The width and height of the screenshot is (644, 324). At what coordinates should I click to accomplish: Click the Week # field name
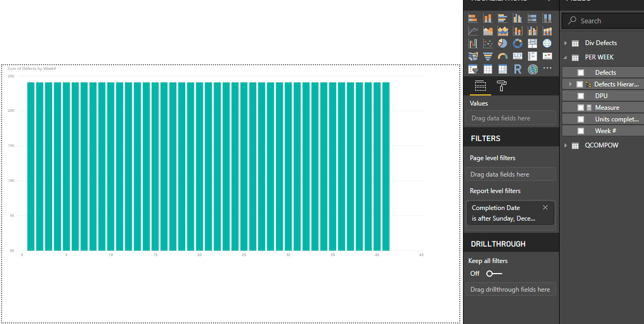click(606, 131)
